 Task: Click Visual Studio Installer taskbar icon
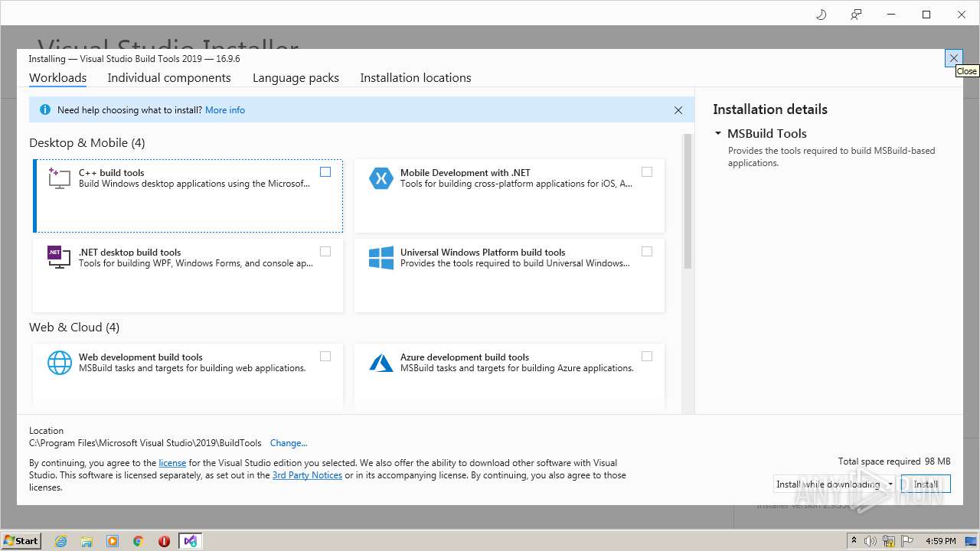[x=191, y=541]
